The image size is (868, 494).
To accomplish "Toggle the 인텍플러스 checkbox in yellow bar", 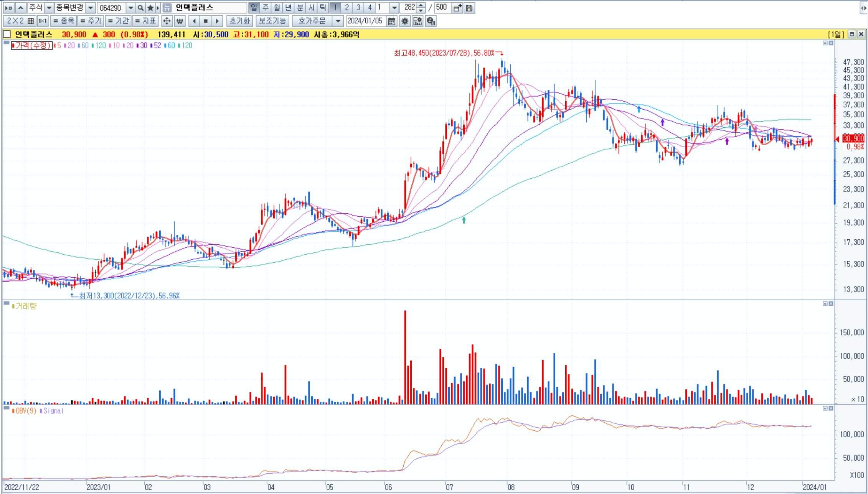I will coord(7,34).
